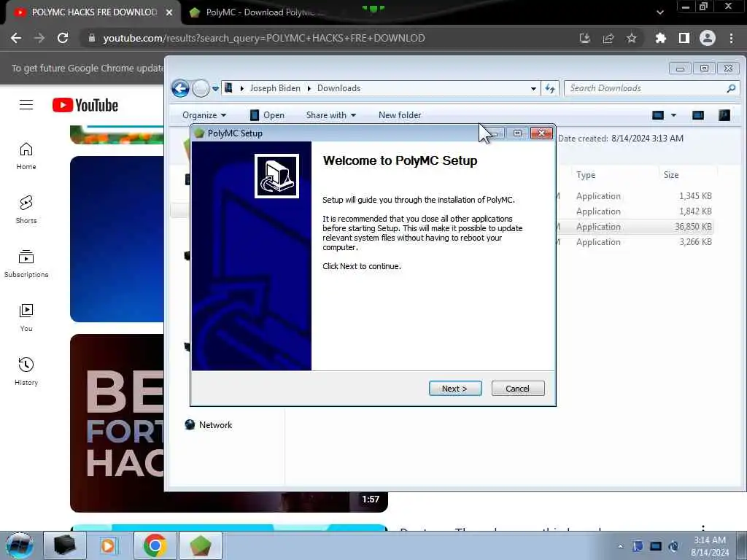Select the 3,266 KB Application row
Screen dimensions: 747x560
[635, 242]
